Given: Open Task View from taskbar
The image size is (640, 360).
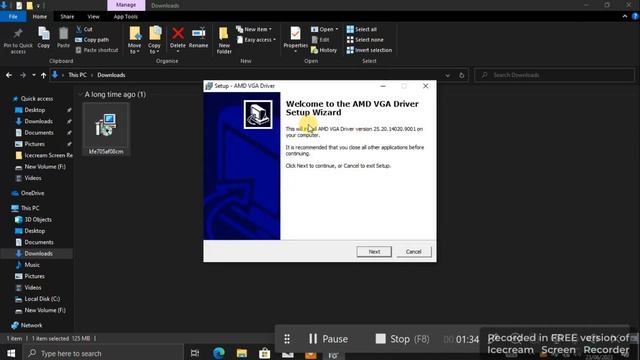Looking at the screenshot, I should click(x=195, y=353).
